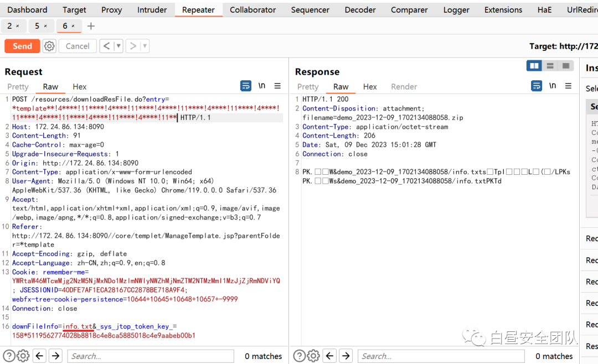
Task: Click the Content-Length: 206 response header
Action: [x=339, y=136]
